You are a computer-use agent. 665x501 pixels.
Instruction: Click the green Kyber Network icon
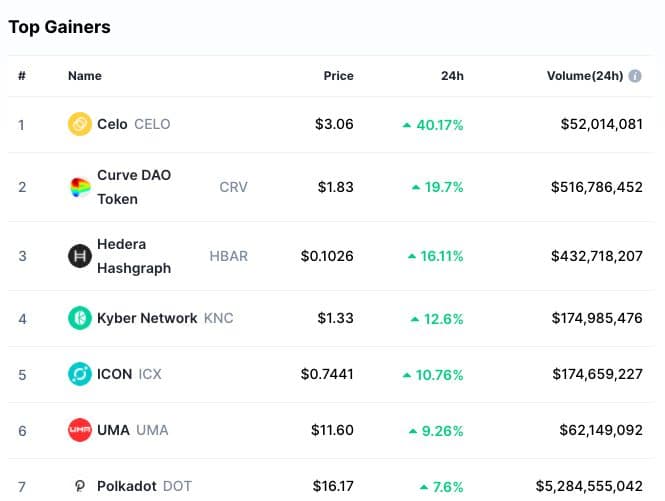80,318
